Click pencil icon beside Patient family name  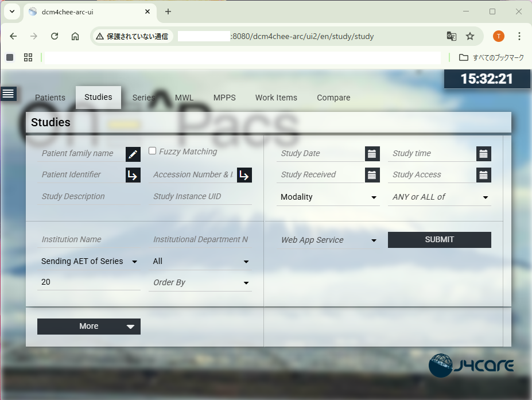coord(133,154)
